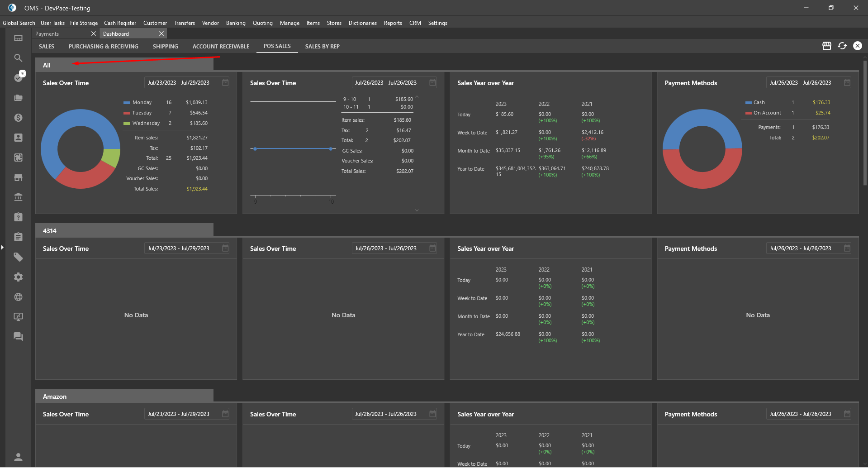Open the globe icon in sidebar
Screen dimensions: 868x468
18,297
